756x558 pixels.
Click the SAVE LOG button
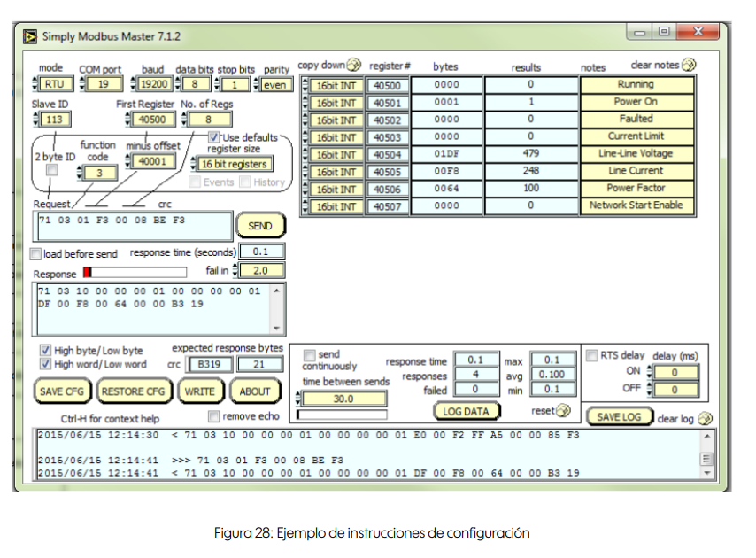click(x=620, y=416)
